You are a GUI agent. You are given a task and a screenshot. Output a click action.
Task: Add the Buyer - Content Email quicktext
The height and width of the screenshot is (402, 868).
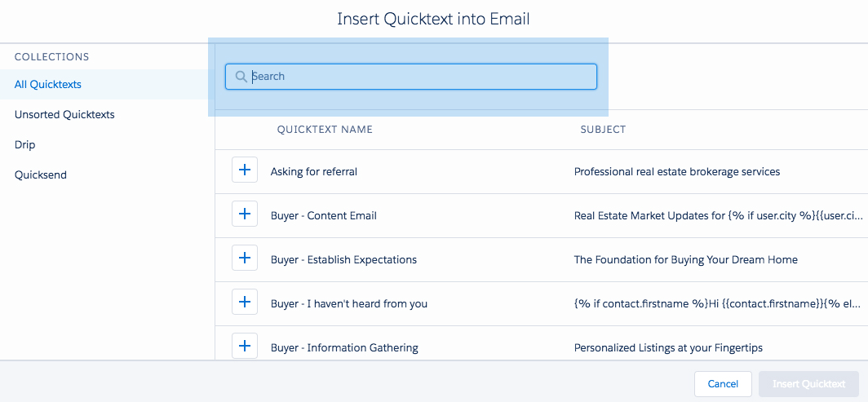pyautogui.click(x=245, y=215)
